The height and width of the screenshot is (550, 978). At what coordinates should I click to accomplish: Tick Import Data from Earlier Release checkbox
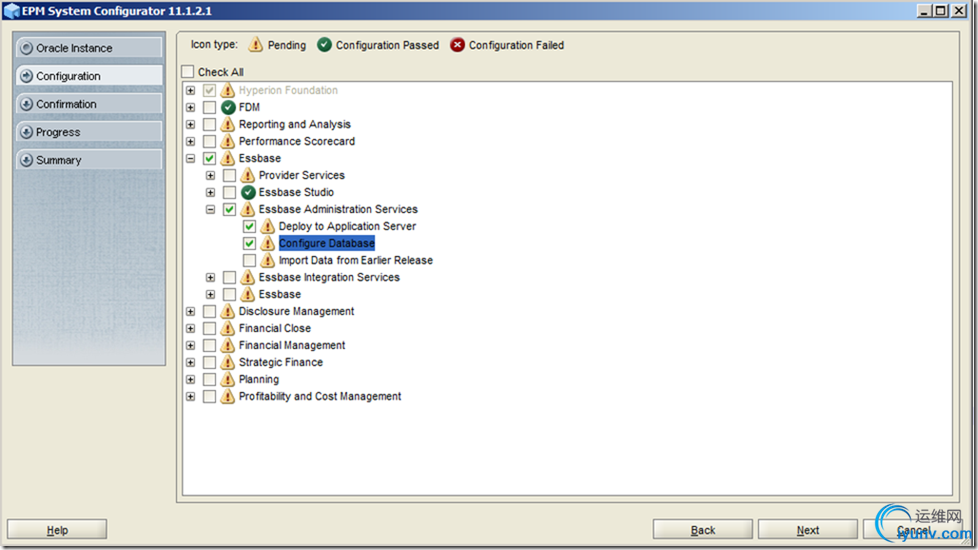tap(249, 260)
